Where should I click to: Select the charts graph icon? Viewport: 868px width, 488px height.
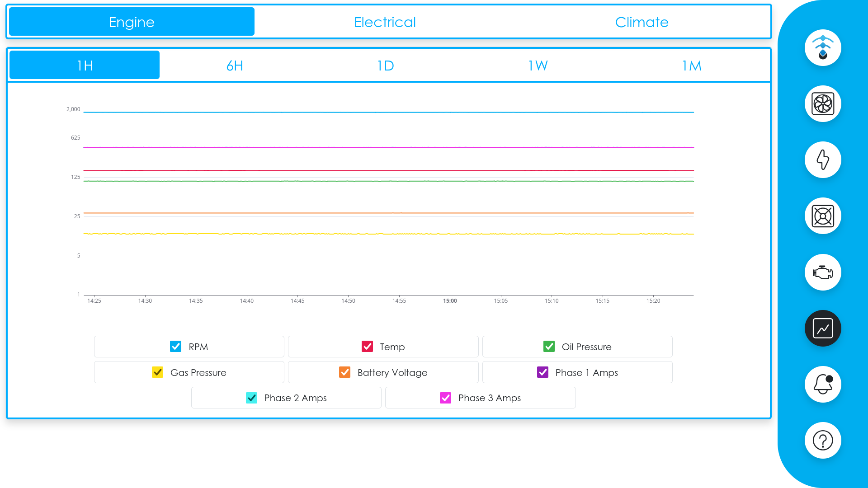point(823,328)
